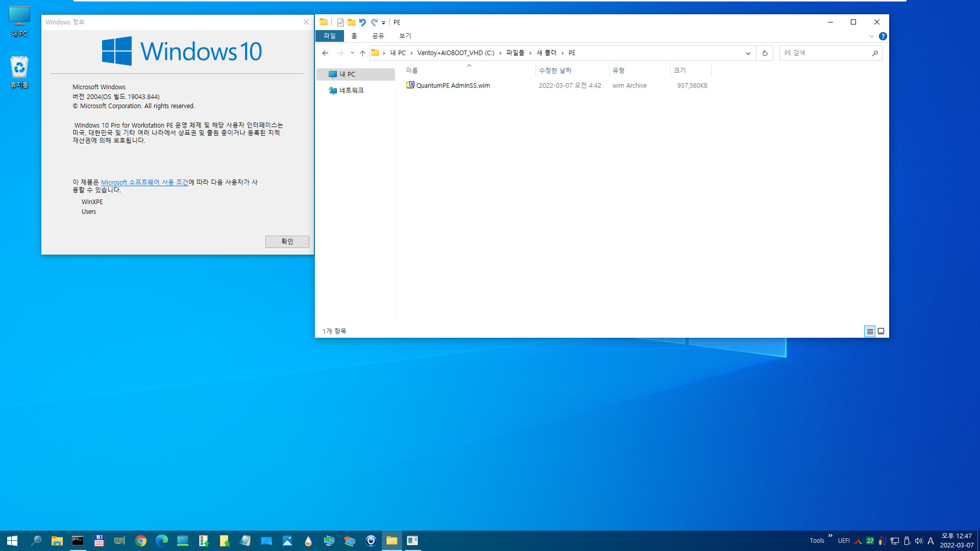Open the Command Prompt taskbar icon

click(x=78, y=541)
